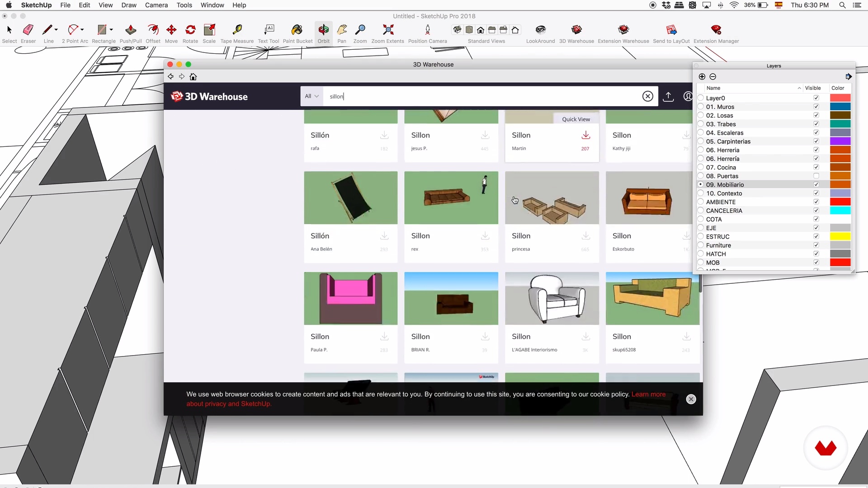Set Furniture as the active layer
Image resolution: width=868 pixels, height=488 pixels.
(x=700, y=245)
